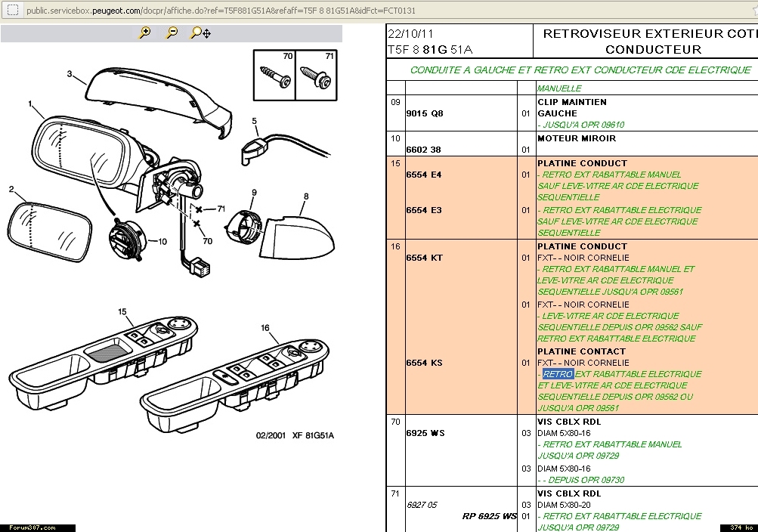Click the highlighted RETRO text
Image resolution: width=758 pixels, height=532 pixels.
click(x=558, y=374)
